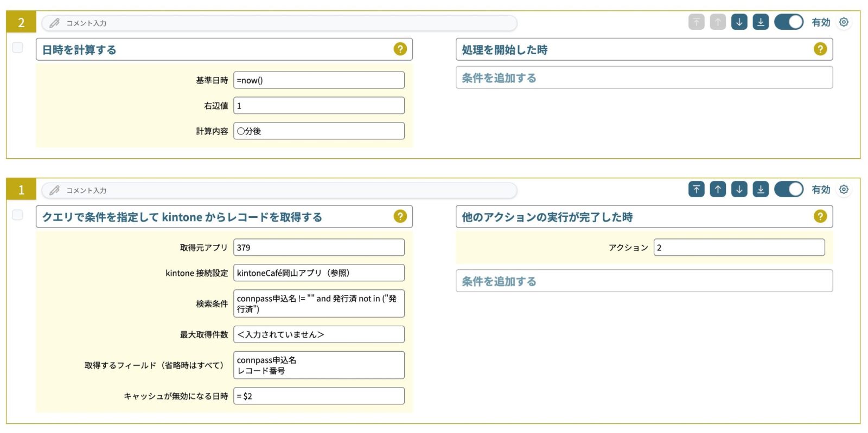Edit アクション field with value 2
The width and height of the screenshot is (868, 433).
pos(739,248)
